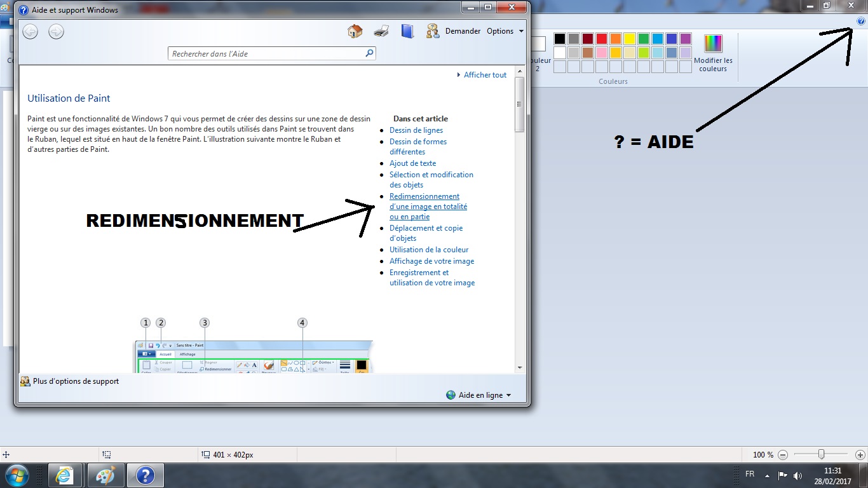Select the yellow color swatch
The image size is (868, 488).
point(629,39)
